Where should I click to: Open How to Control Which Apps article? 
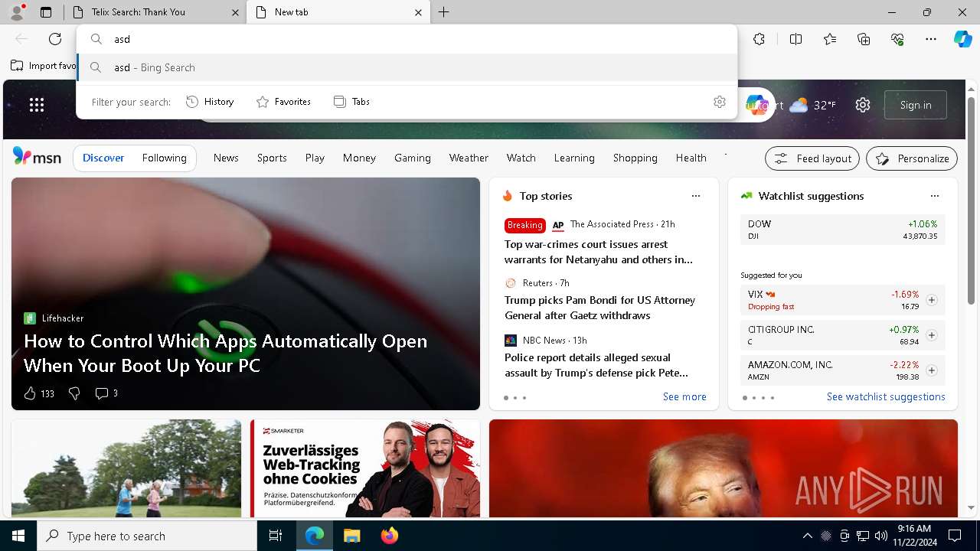pyautogui.click(x=225, y=353)
